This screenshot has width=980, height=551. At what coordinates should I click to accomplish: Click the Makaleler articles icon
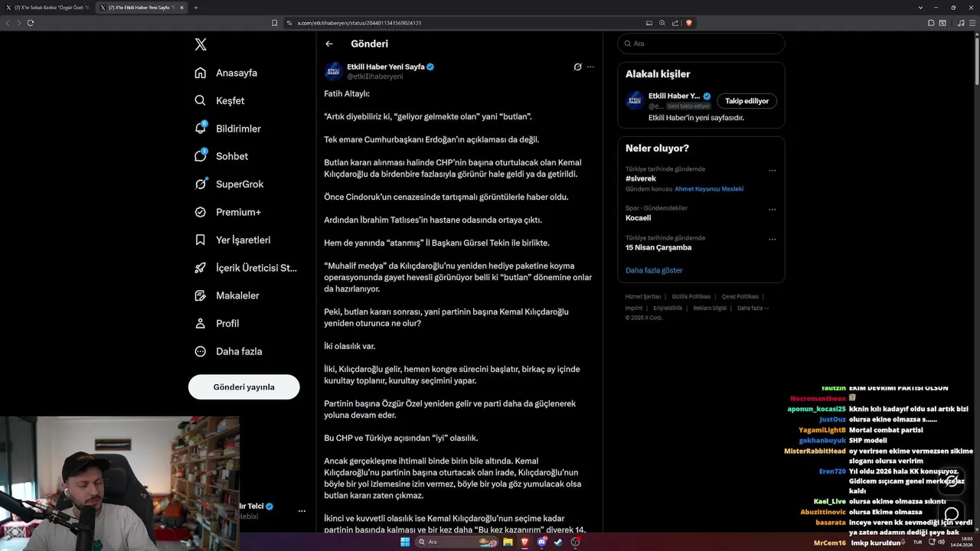[201, 295]
